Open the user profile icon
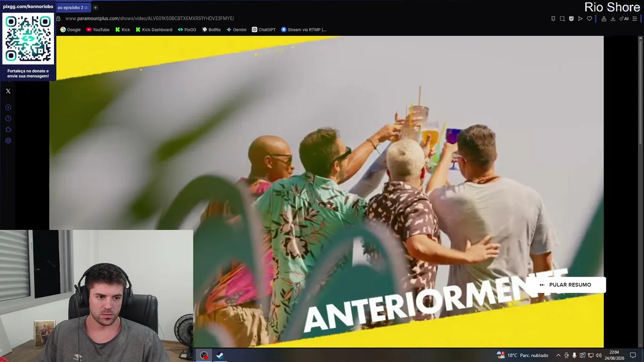The height and width of the screenshot is (362, 644). (x=604, y=19)
